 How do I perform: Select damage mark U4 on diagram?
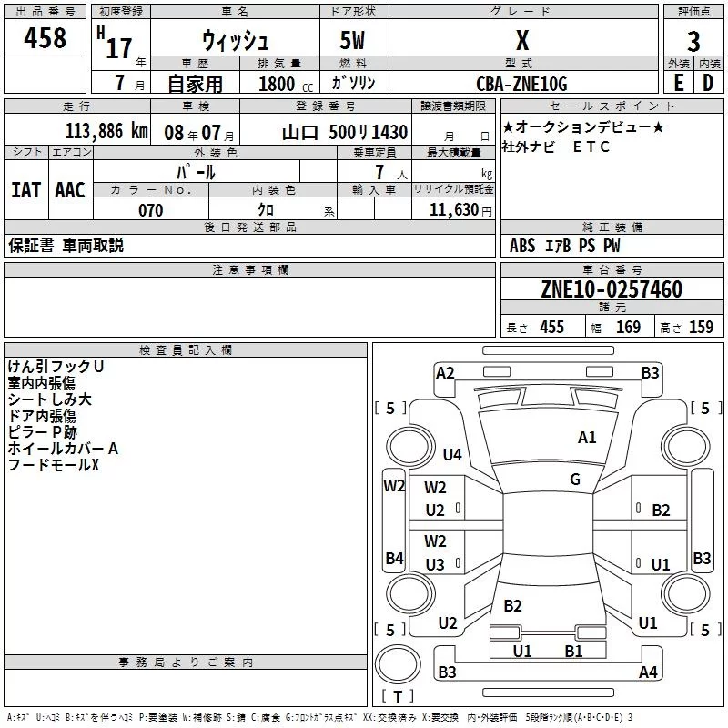click(x=452, y=454)
